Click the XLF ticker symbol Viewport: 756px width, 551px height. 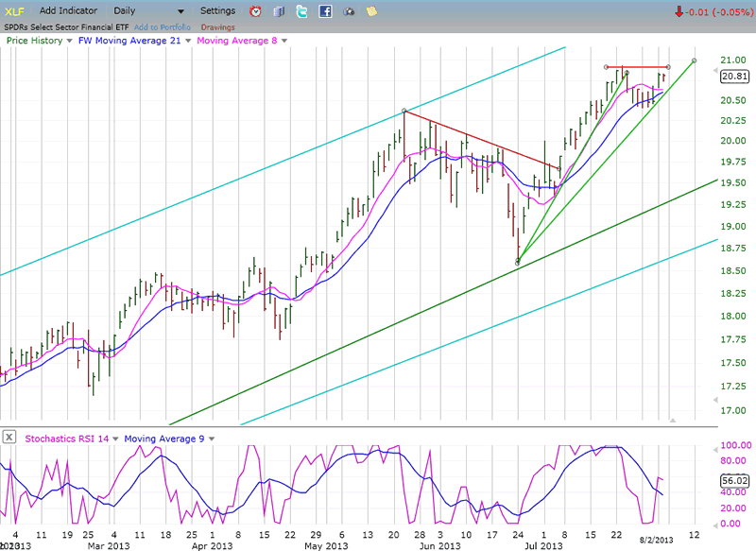click(x=14, y=11)
